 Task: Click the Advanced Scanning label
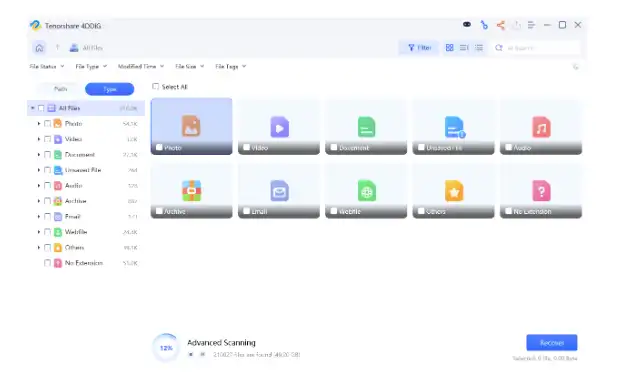221,342
